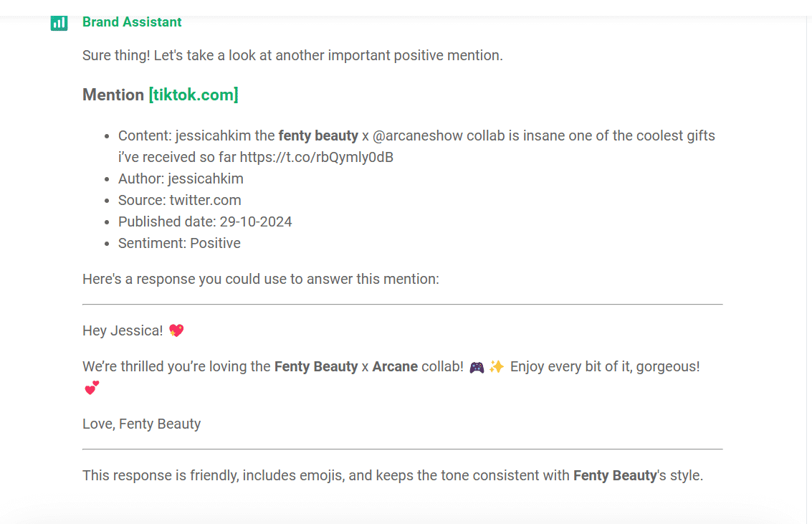Click the bold fenty beauty in content line

coord(318,135)
